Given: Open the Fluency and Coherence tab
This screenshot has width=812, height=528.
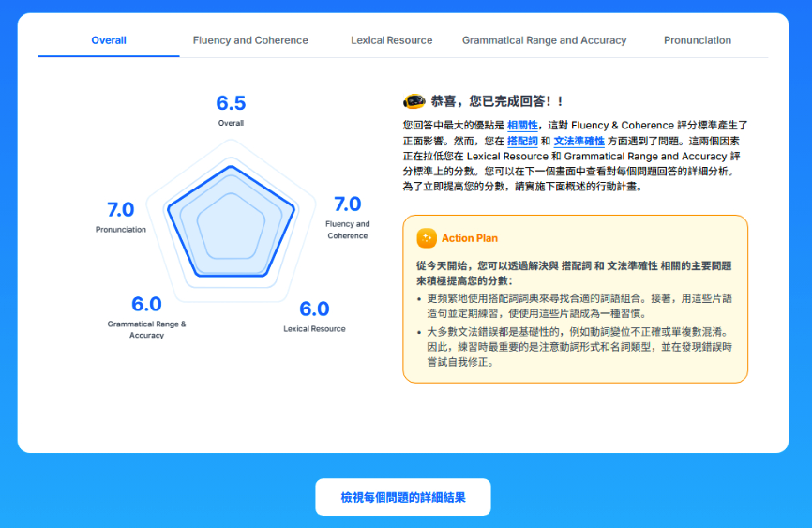Looking at the screenshot, I should click(250, 40).
